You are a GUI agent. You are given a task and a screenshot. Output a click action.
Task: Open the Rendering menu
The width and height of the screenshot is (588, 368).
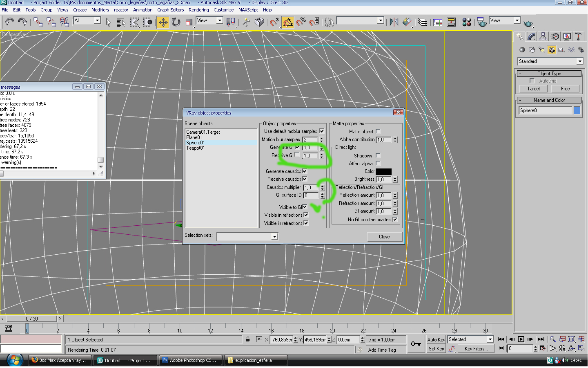tap(198, 10)
